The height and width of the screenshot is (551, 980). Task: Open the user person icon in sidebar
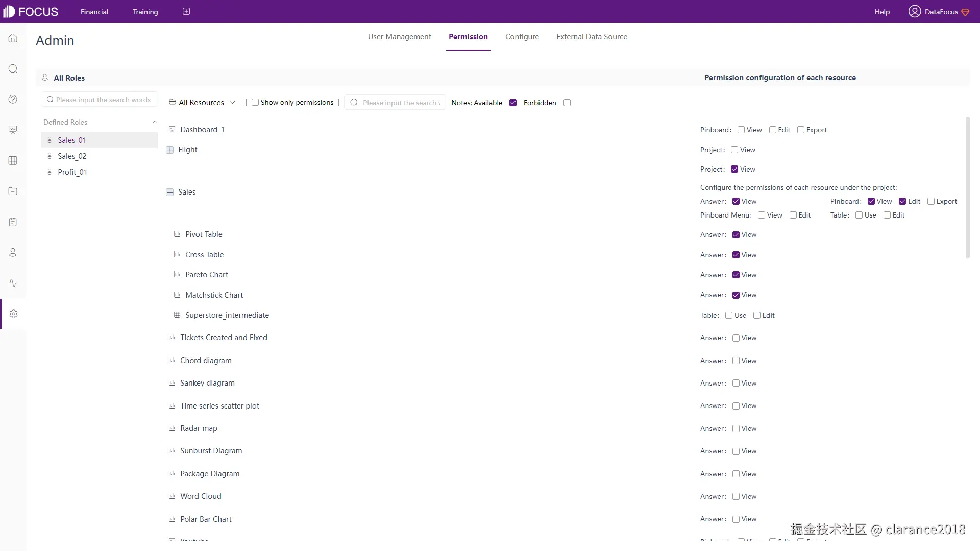click(x=13, y=252)
